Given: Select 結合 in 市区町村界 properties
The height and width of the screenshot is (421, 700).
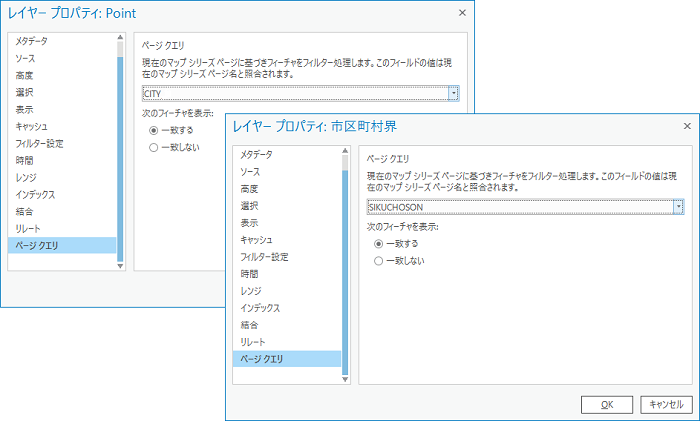Looking at the screenshot, I should click(x=249, y=325).
